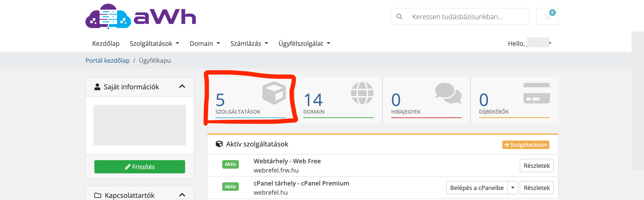Click the aWh cloud logo

click(x=141, y=16)
